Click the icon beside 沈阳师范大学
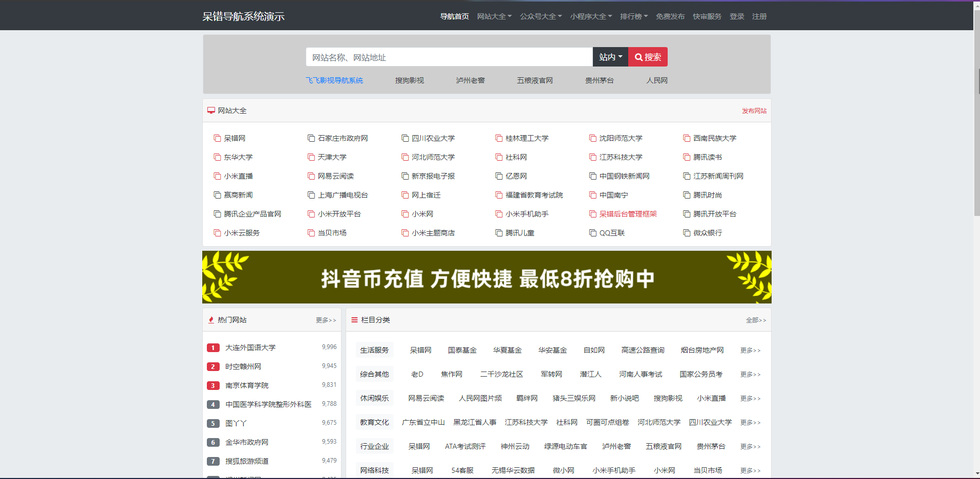Viewport: 980px width, 479px height. click(x=592, y=138)
